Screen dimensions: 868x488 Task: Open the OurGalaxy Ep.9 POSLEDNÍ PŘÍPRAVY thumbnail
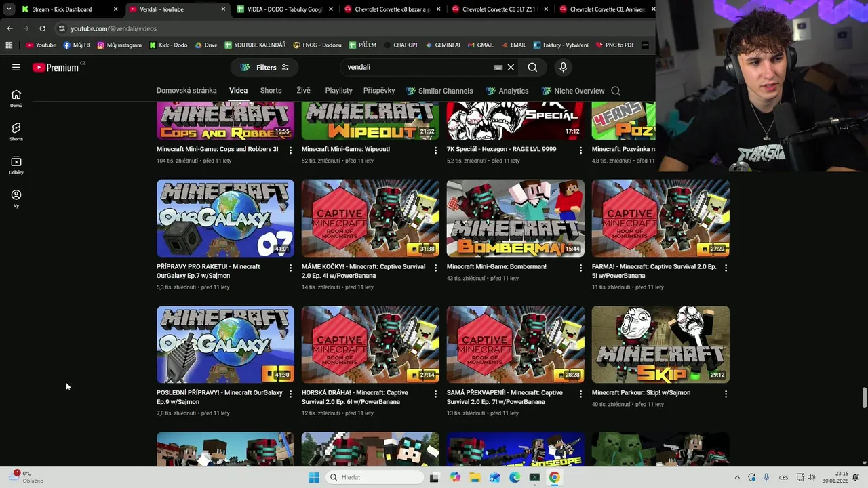(225, 344)
